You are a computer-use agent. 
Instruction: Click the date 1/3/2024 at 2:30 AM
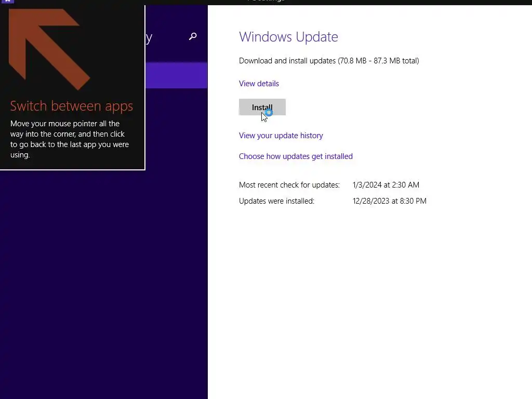coord(386,185)
